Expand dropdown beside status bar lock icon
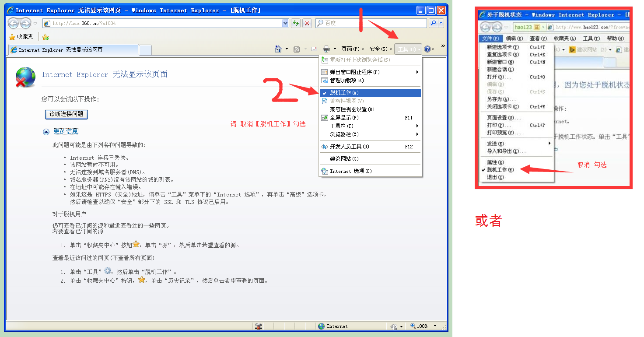 (x=402, y=326)
